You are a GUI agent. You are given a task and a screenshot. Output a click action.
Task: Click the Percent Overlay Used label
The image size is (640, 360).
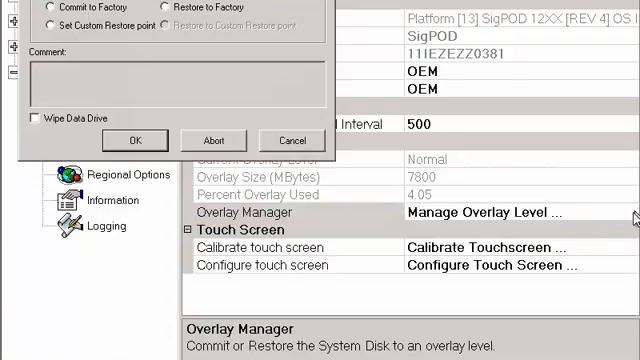pyautogui.click(x=258, y=195)
